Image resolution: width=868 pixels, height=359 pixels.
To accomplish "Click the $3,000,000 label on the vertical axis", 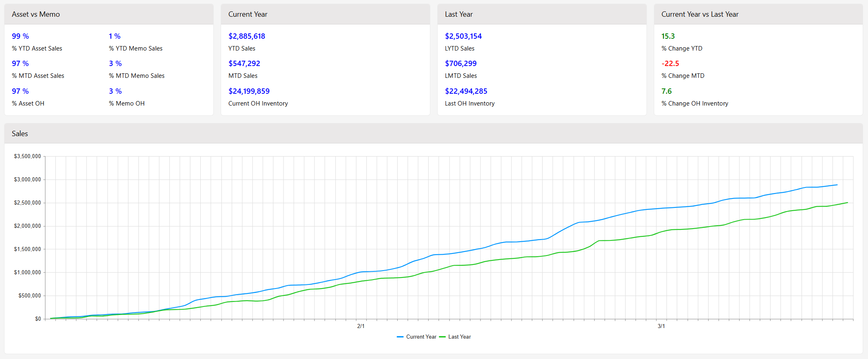I will pyautogui.click(x=27, y=179).
